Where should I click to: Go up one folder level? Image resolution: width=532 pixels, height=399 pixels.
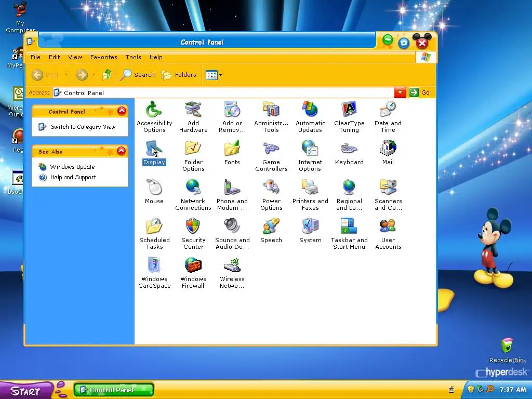point(107,75)
